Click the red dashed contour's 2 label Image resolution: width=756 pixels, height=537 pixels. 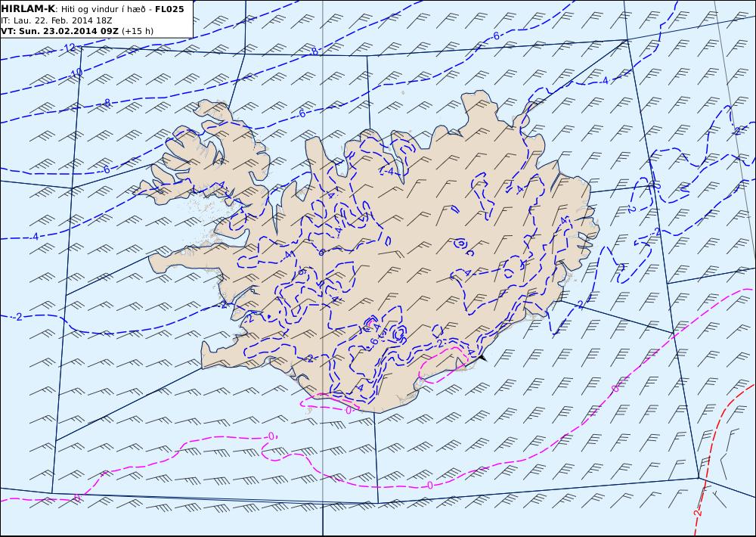click(x=697, y=513)
